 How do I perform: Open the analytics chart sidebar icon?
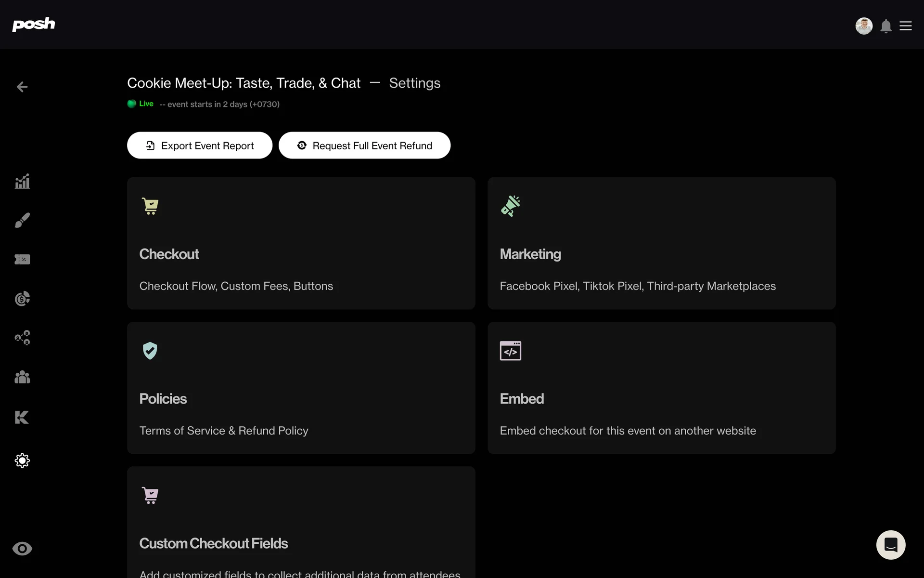(22, 182)
